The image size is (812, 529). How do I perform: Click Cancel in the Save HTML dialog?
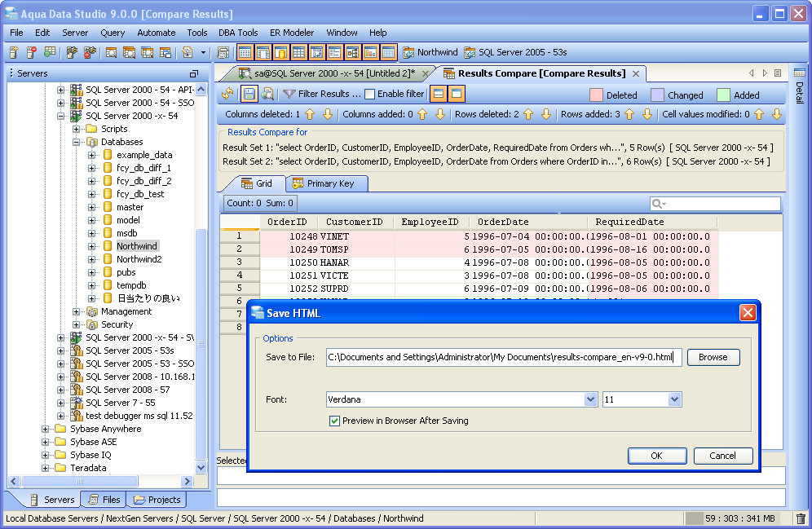[722, 456]
